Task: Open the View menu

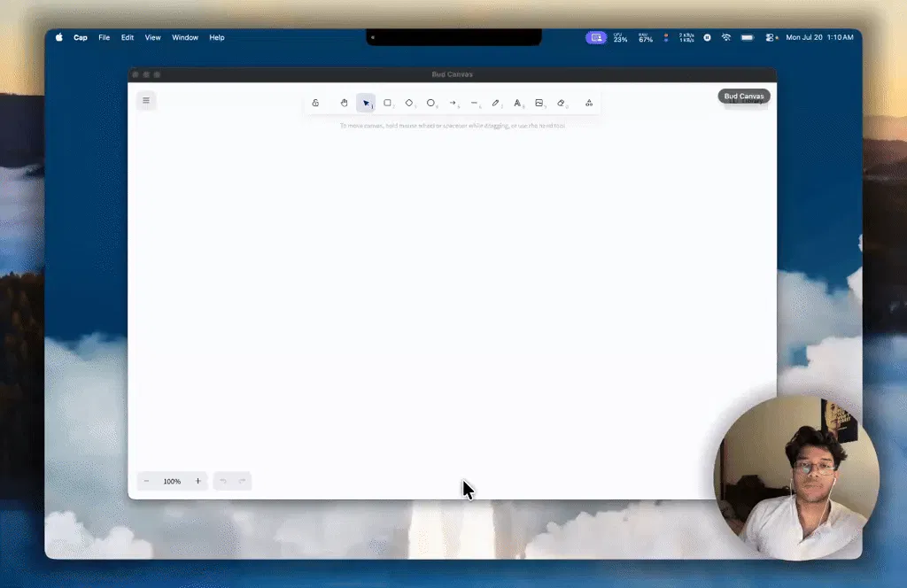Action: 152,37
